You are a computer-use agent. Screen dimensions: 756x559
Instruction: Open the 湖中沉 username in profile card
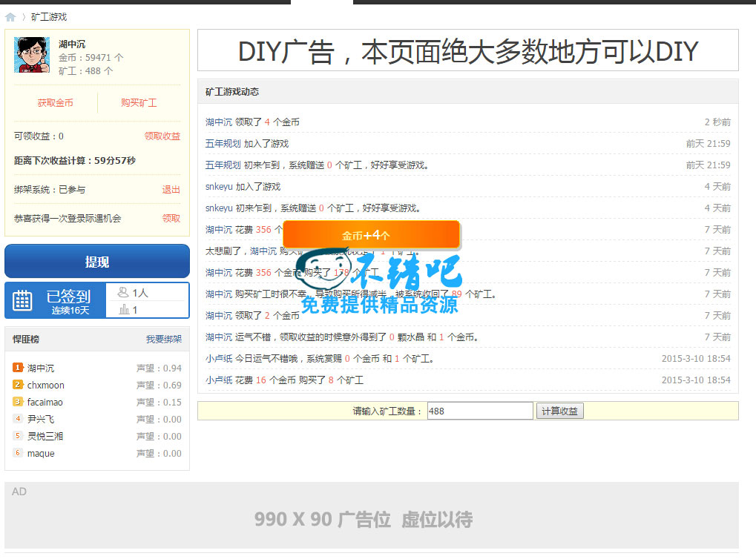pos(72,44)
